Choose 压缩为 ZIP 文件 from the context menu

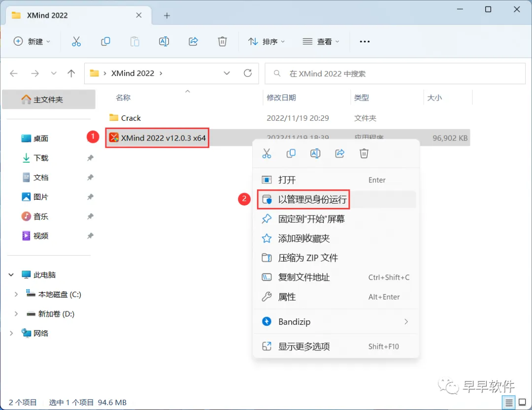click(x=336, y=258)
